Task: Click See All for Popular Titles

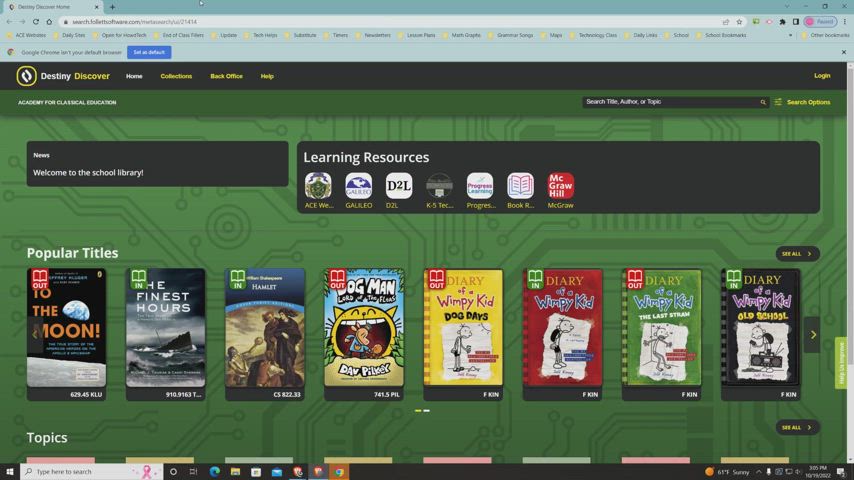Action: (x=797, y=254)
